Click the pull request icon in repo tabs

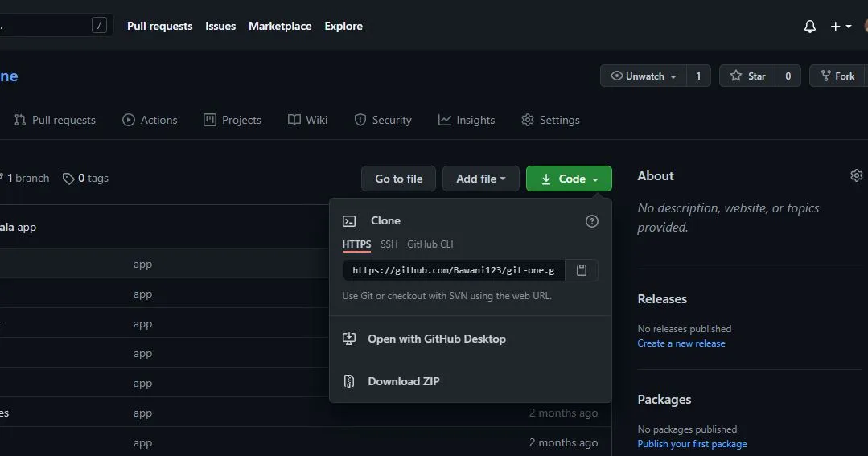[x=20, y=120]
